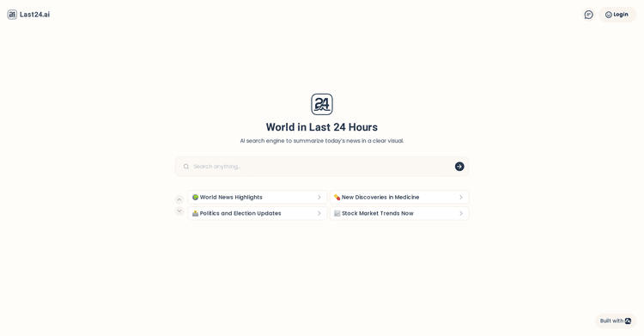This screenshot has width=644, height=336.
Task: Open Stock Market Trends Now right chevron
Action: click(x=461, y=213)
